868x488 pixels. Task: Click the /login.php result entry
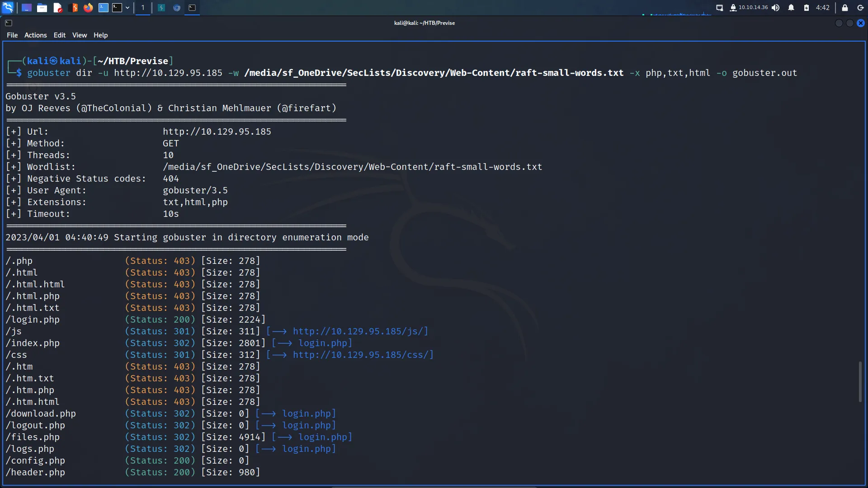33,319
